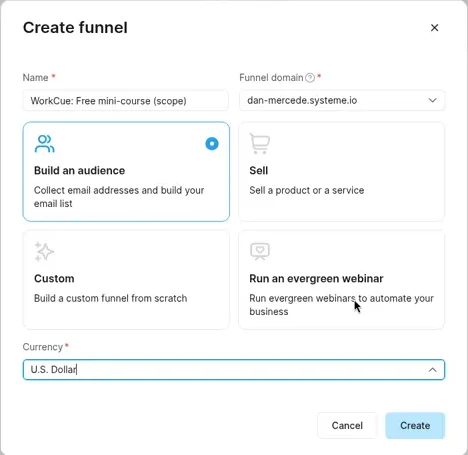Click the Funnel domain help icon
The height and width of the screenshot is (455, 468).
point(310,78)
